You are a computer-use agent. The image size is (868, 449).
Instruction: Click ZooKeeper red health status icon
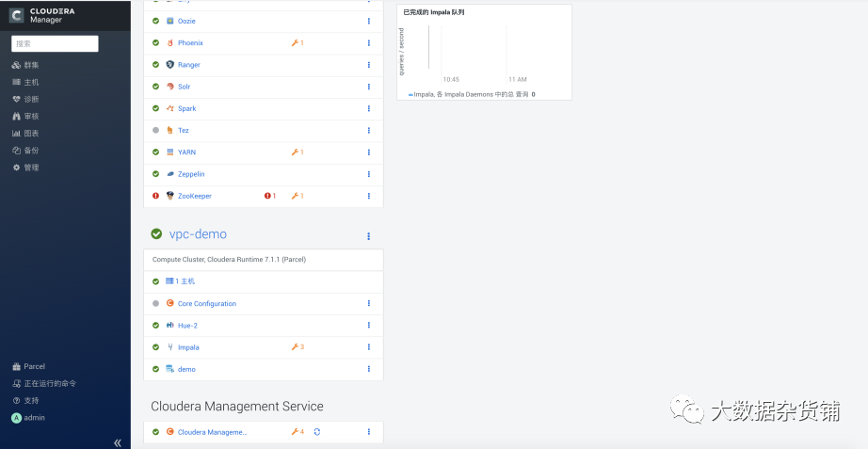pyautogui.click(x=155, y=196)
